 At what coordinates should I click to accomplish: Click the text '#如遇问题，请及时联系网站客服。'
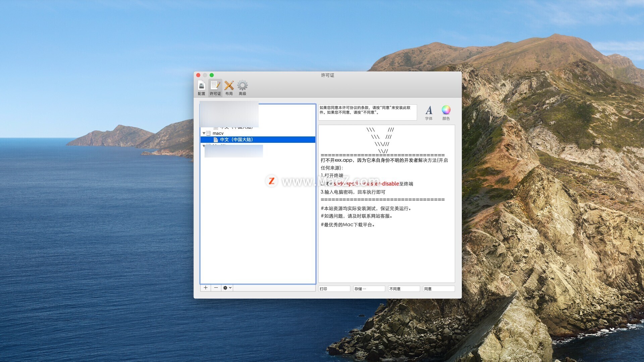[x=357, y=216]
